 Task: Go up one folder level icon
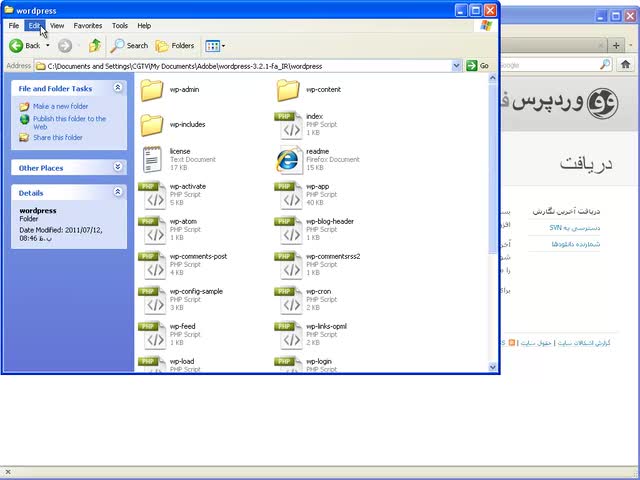pyautogui.click(x=95, y=46)
